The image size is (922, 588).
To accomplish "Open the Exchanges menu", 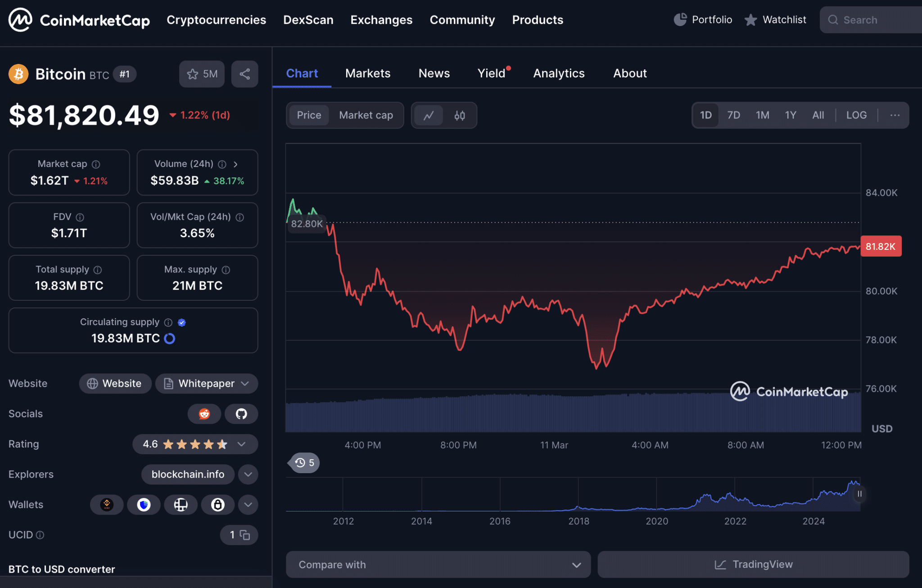I will [382, 20].
